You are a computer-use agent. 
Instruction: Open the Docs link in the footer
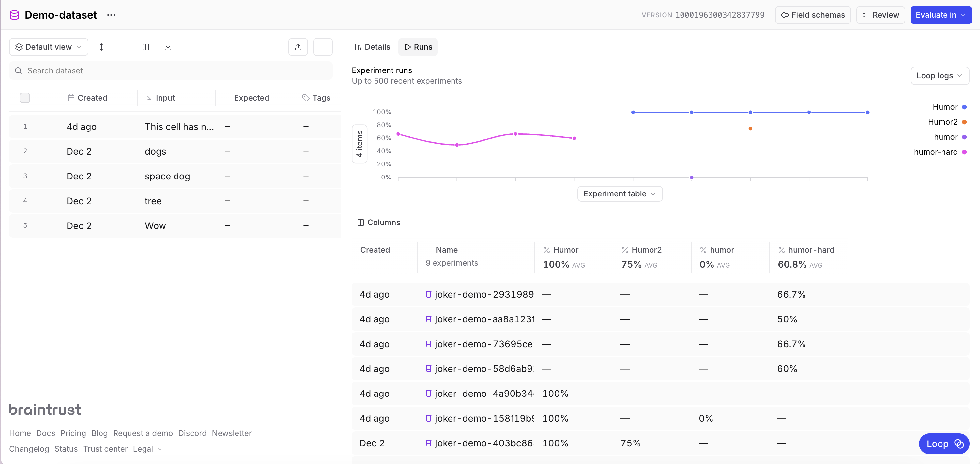pos(46,433)
